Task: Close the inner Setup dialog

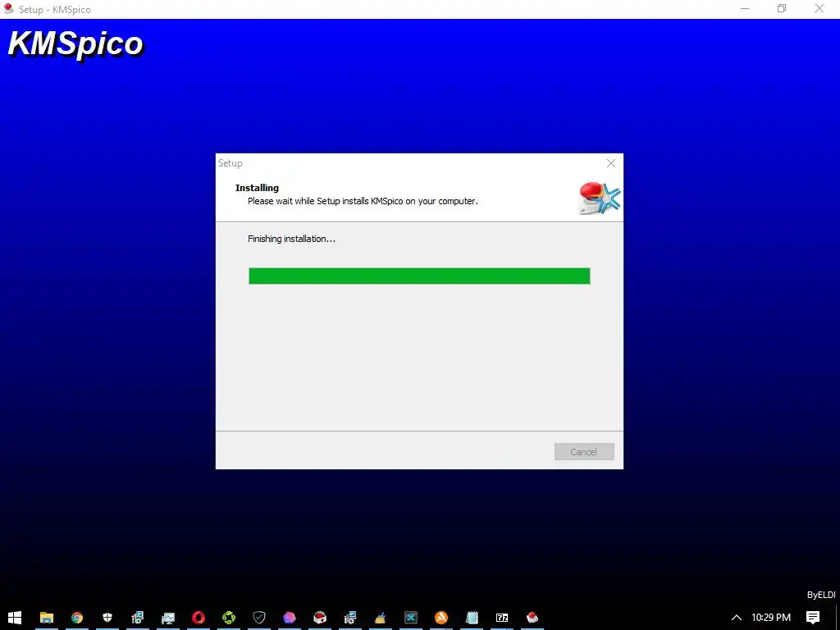Action: [x=610, y=163]
